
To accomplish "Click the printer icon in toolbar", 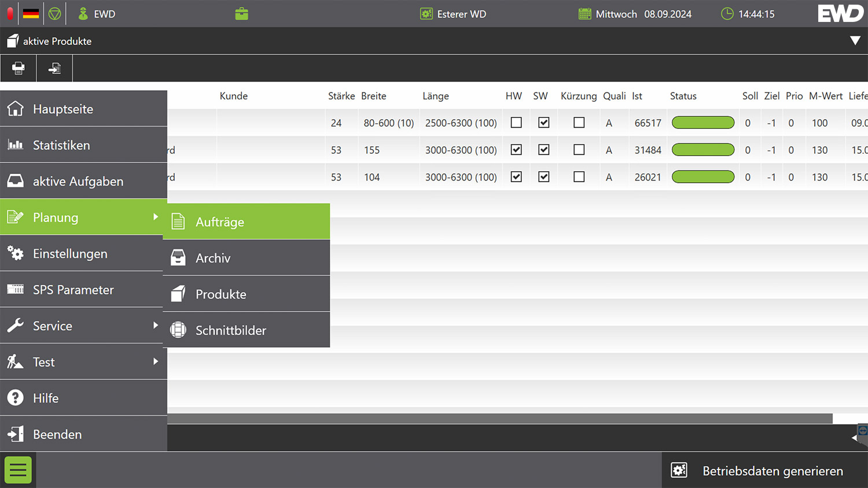I will [x=19, y=68].
